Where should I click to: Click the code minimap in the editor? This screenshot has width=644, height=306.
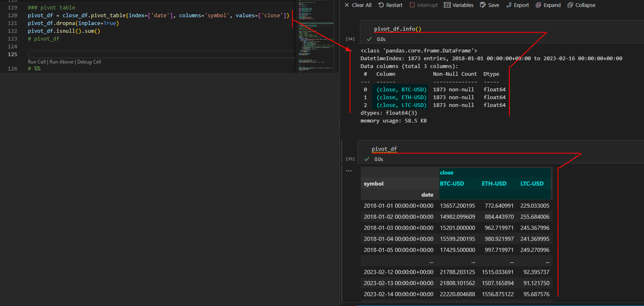click(314, 36)
